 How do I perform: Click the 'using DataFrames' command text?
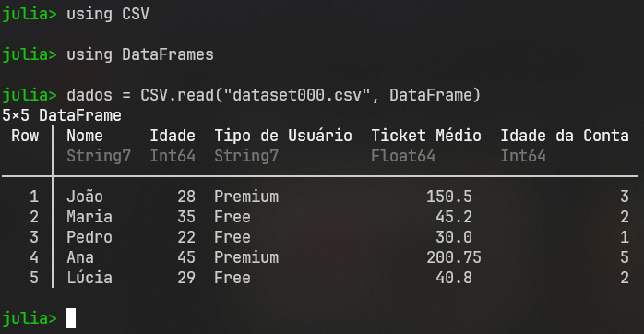(x=140, y=54)
